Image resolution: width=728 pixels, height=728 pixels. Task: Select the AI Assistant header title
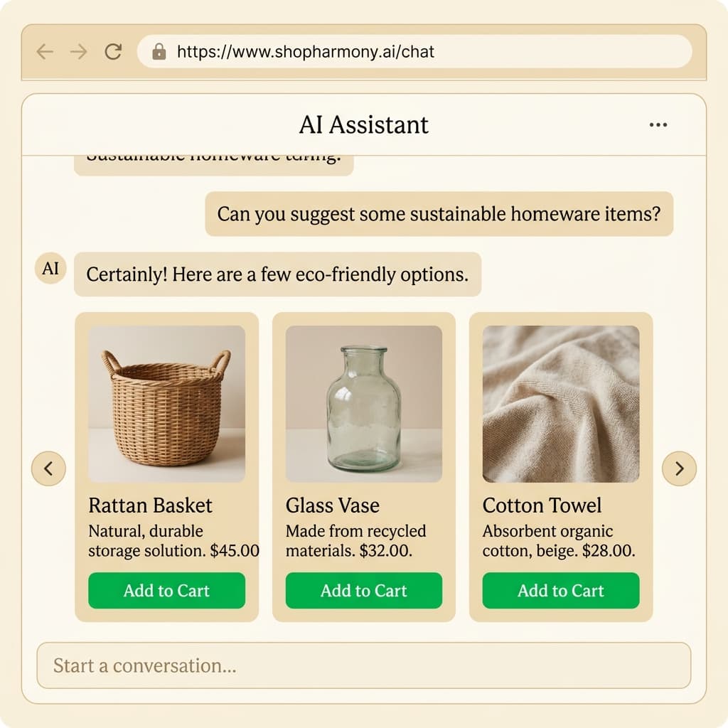363,124
